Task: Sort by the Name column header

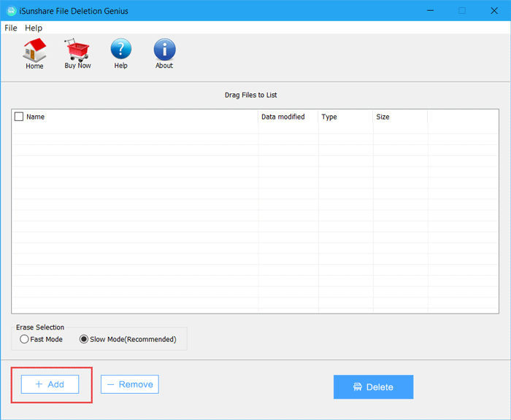Action: click(36, 117)
